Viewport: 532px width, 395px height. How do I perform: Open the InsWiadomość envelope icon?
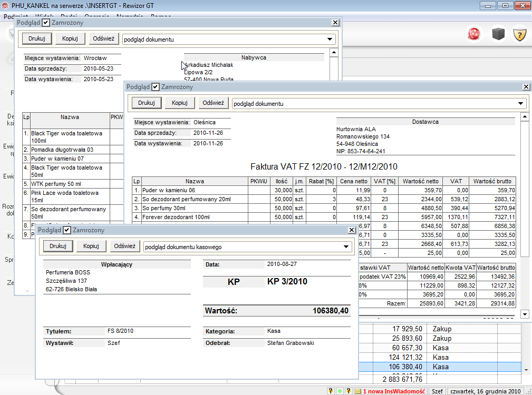click(x=357, y=391)
